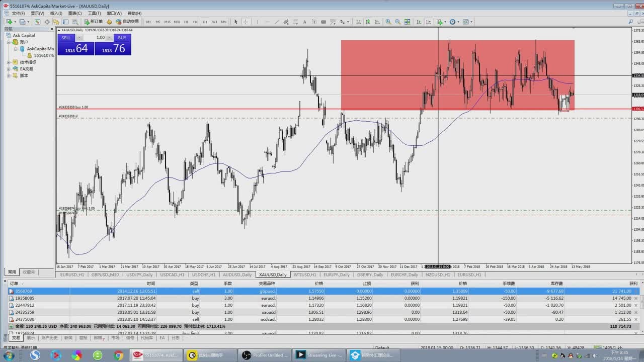Select the trendline tool

pos(276,22)
